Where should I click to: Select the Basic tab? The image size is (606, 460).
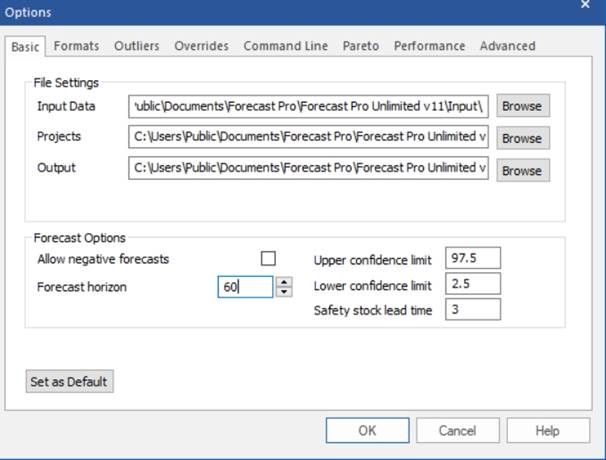[25, 46]
